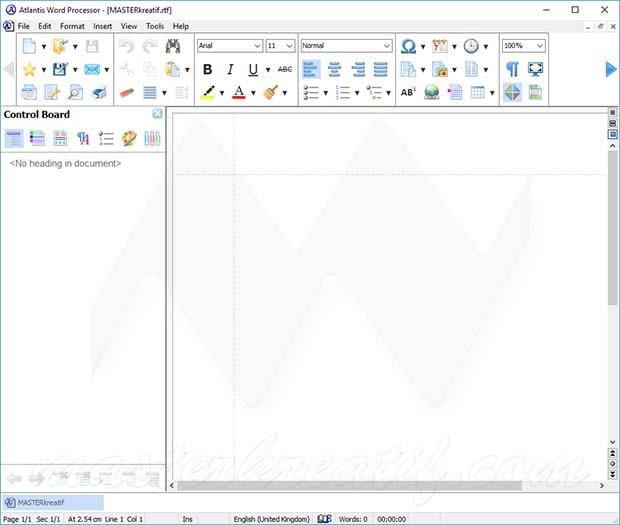The width and height of the screenshot is (620, 525).
Task: Toggle Italic formatting
Action: coord(230,70)
